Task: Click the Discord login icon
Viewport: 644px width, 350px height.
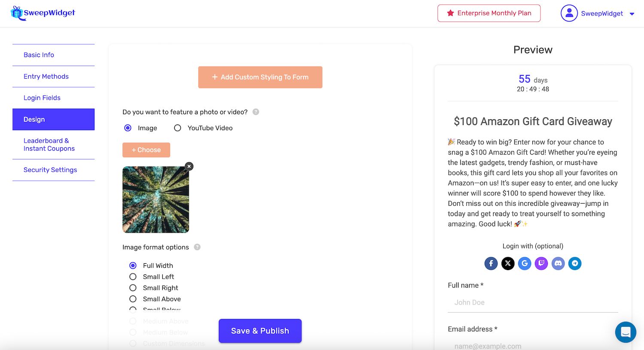Action: click(x=558, y=263)
